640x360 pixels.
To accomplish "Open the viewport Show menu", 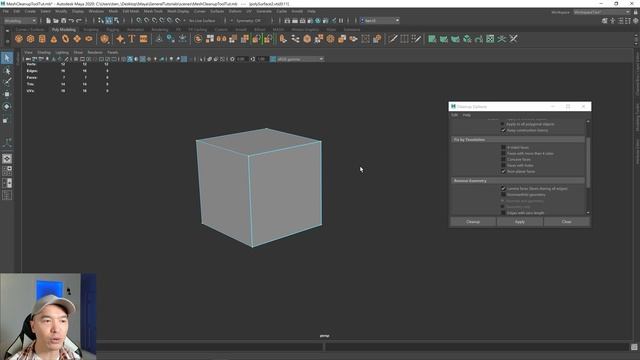I will (x=78, y=53).
